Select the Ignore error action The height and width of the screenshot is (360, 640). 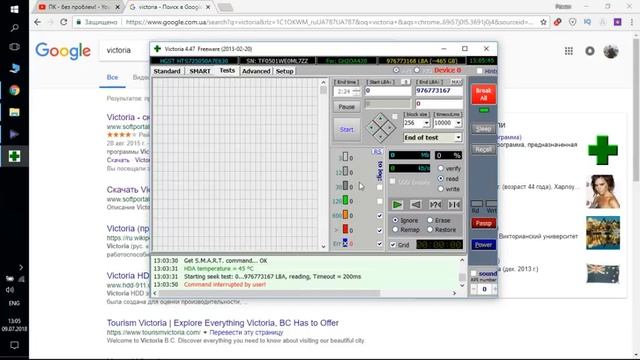[395, 220]
